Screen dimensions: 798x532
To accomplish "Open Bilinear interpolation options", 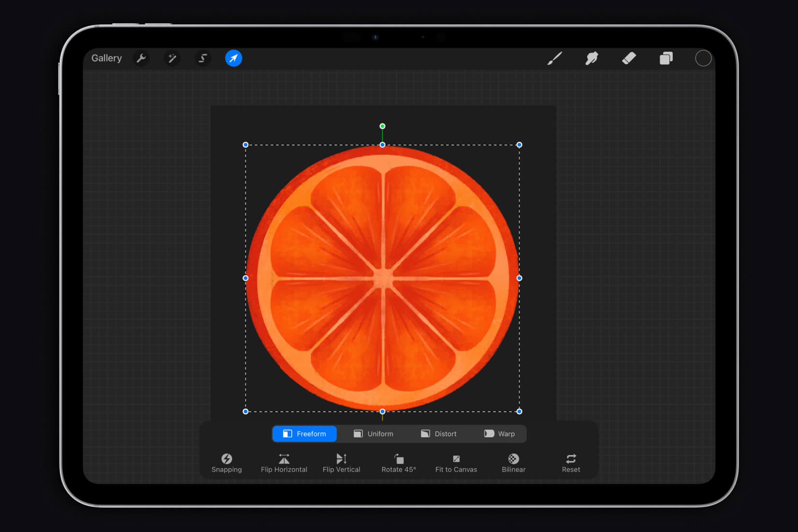I will click(514, 463).
